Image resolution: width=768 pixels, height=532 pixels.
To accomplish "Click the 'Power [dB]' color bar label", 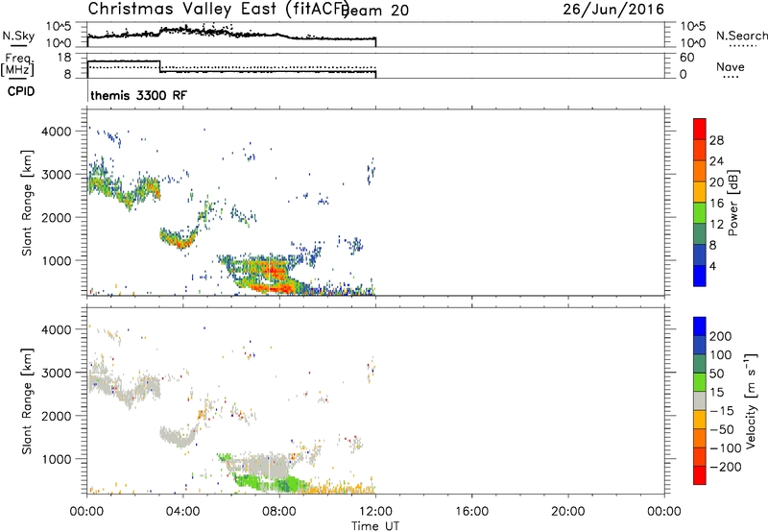I will click(x=732, y=203).
